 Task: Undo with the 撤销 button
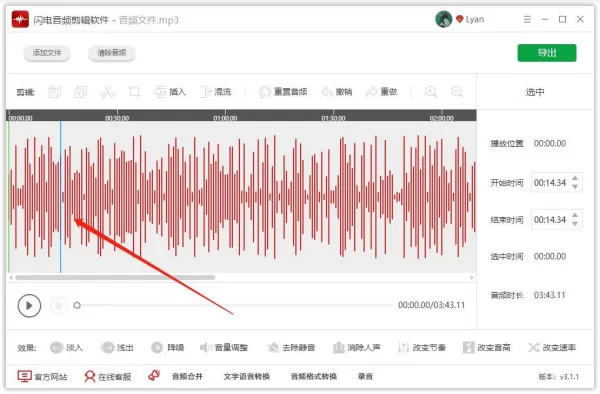336,92
